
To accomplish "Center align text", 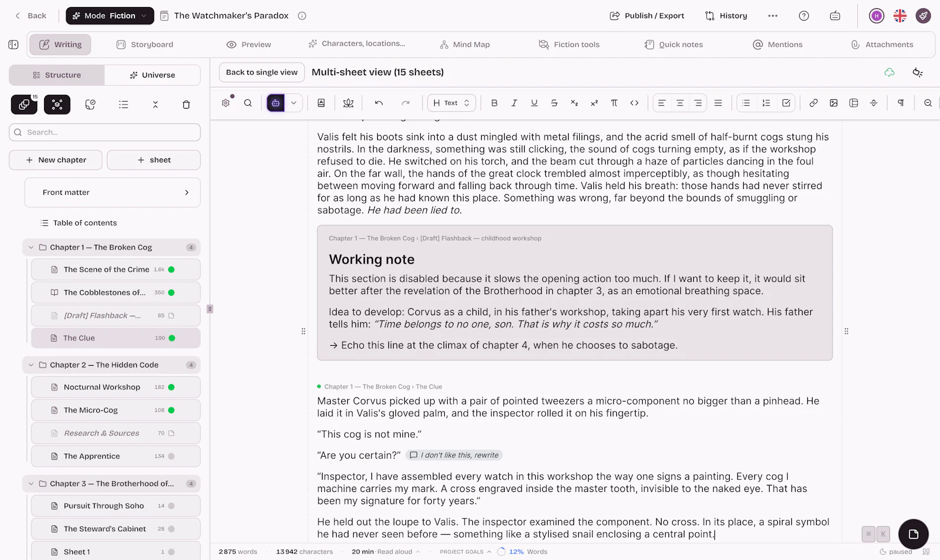I will (680, 103).
